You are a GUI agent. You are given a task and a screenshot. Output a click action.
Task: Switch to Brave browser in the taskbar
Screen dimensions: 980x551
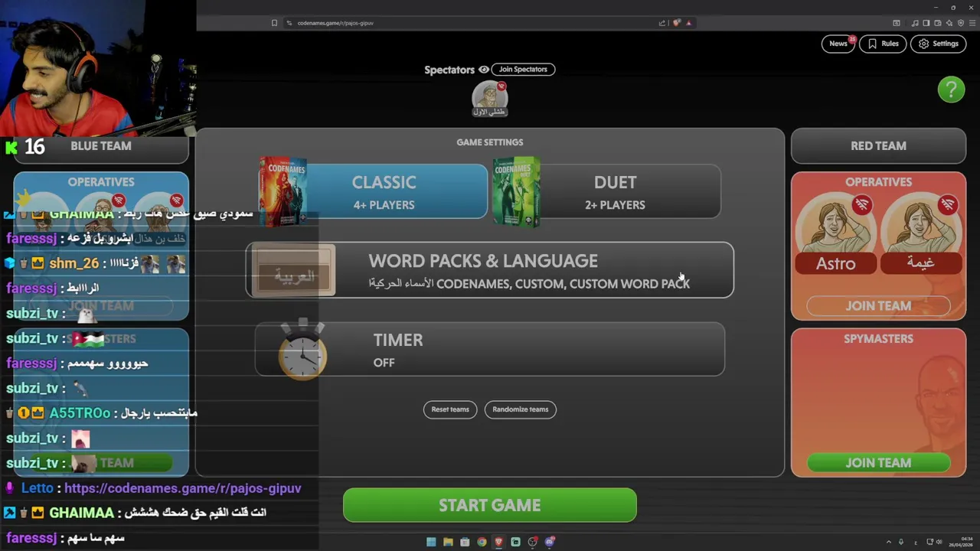[x=498, y=542]
